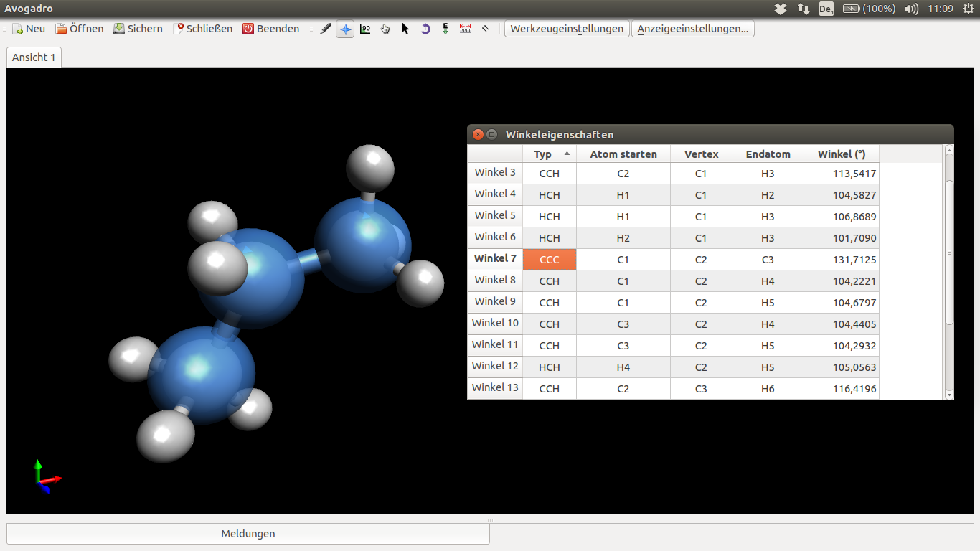
Task: Click the angle value 104,2221
Action: pyautogui.click(x=842, y=281)
